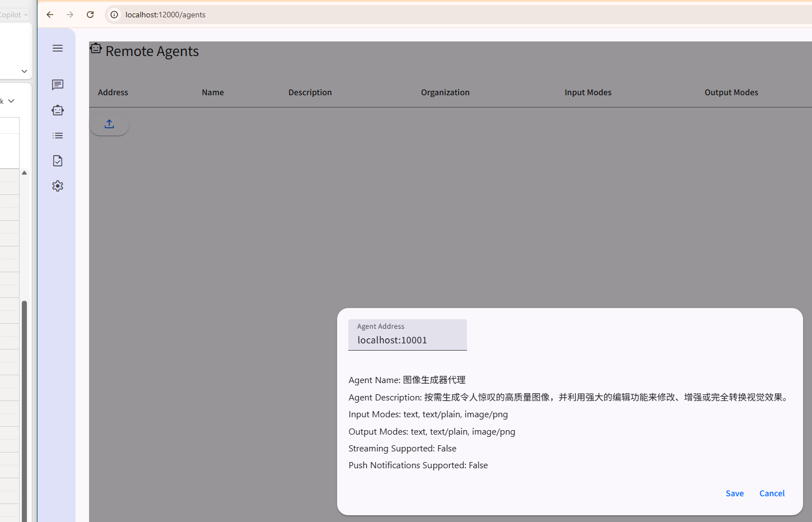
Task: Focus the Agent Address input field
Action: click(x=408, y=335)
